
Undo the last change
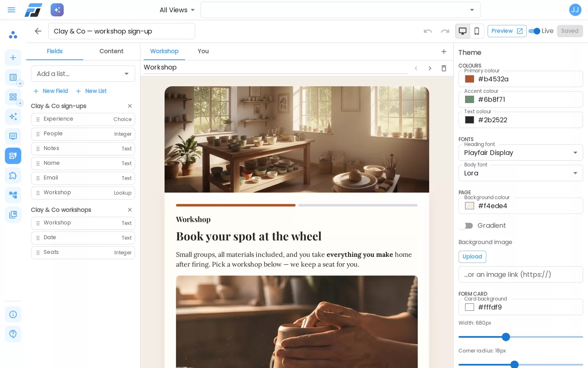point(428,31)
